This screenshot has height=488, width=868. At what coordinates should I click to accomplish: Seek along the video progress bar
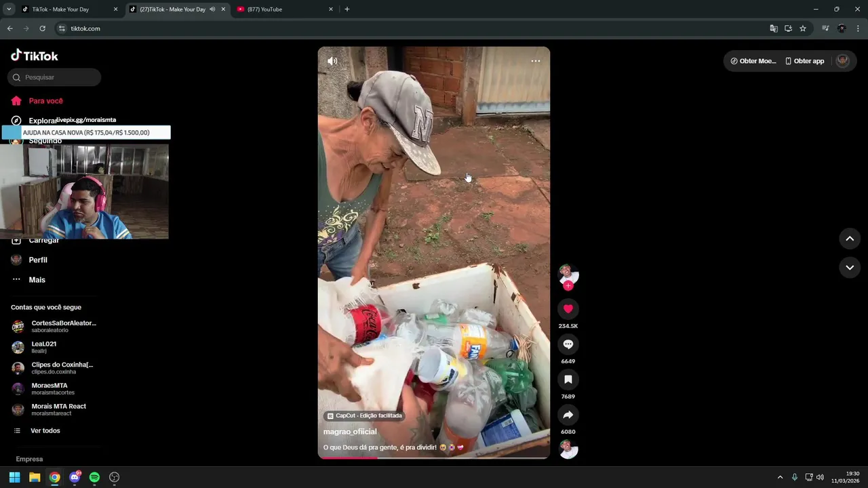pos(434,457)
